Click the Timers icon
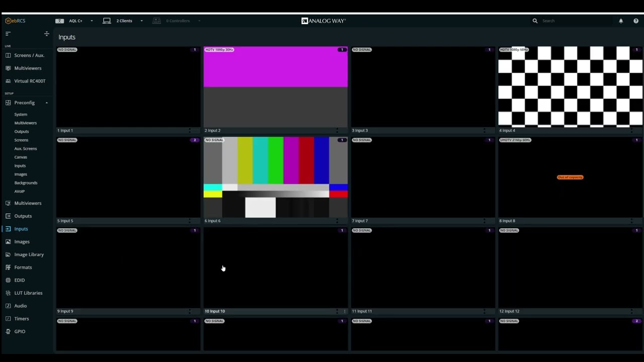The image size is (644, 362). 8,318
